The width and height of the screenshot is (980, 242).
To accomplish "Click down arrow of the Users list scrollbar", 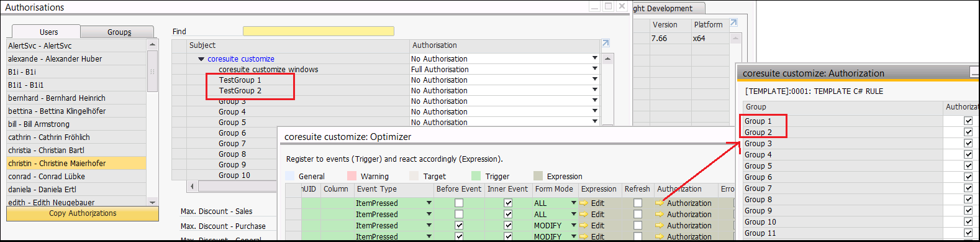I will [x=152, y=202].
